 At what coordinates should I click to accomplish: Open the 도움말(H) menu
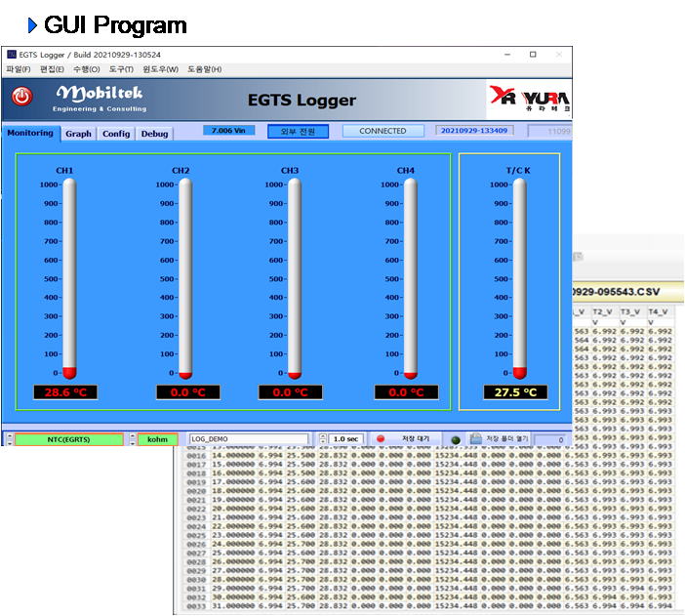(205, 69)
